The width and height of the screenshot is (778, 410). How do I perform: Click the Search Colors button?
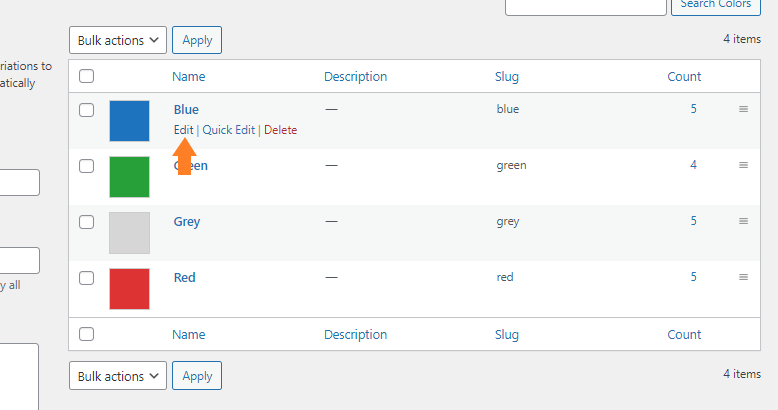coord(715,5)
